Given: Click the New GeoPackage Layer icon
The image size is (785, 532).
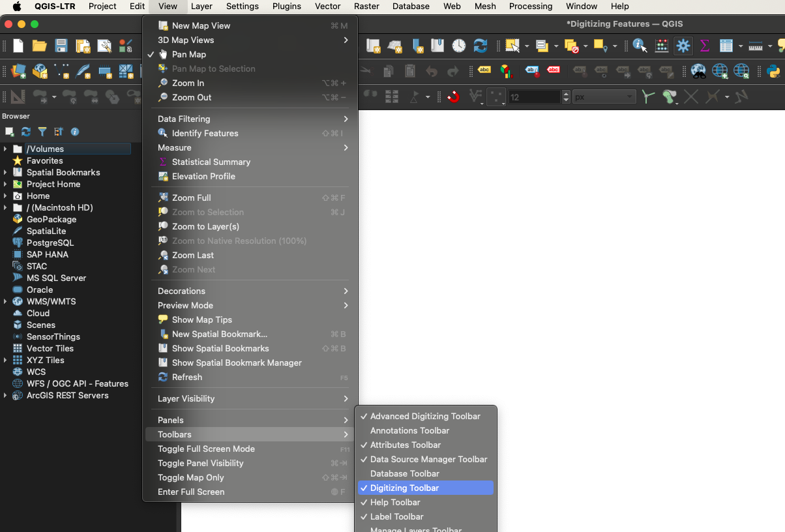Looking at the screenshot, I should coord(40,70).
